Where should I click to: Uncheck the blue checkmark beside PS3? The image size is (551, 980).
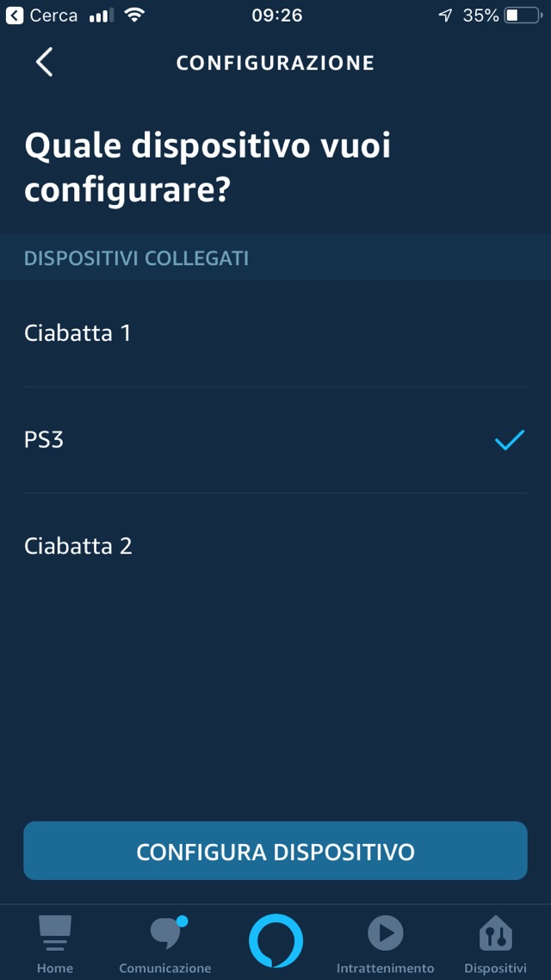coord(510,441)
